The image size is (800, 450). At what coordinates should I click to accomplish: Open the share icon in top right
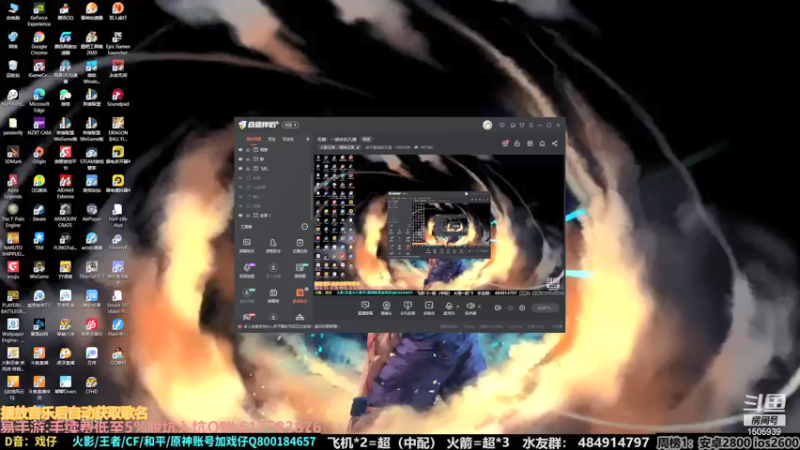(555, 143)
